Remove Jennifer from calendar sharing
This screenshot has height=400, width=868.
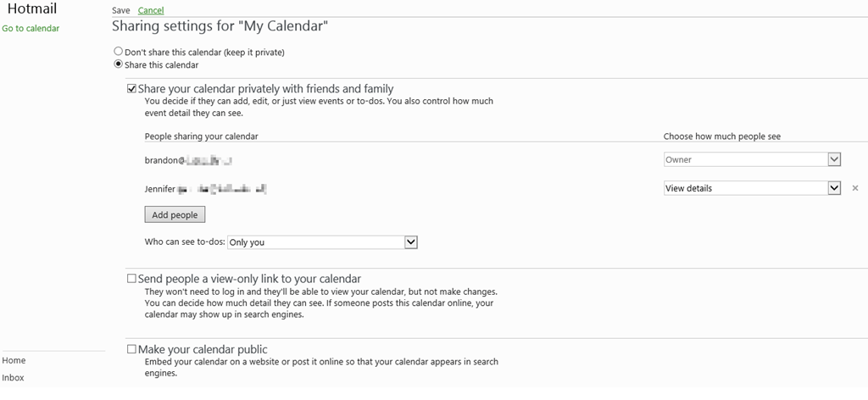[855, 188]
